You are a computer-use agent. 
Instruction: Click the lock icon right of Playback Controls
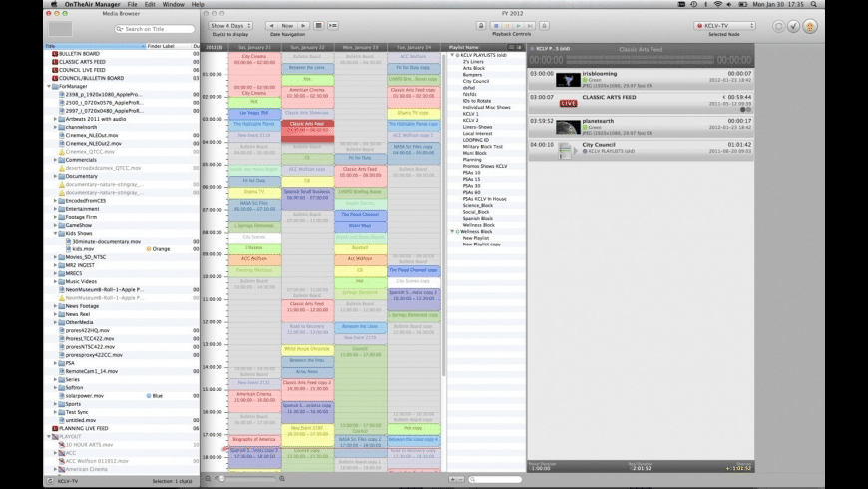pyautogui.click(x=544, y=26)
